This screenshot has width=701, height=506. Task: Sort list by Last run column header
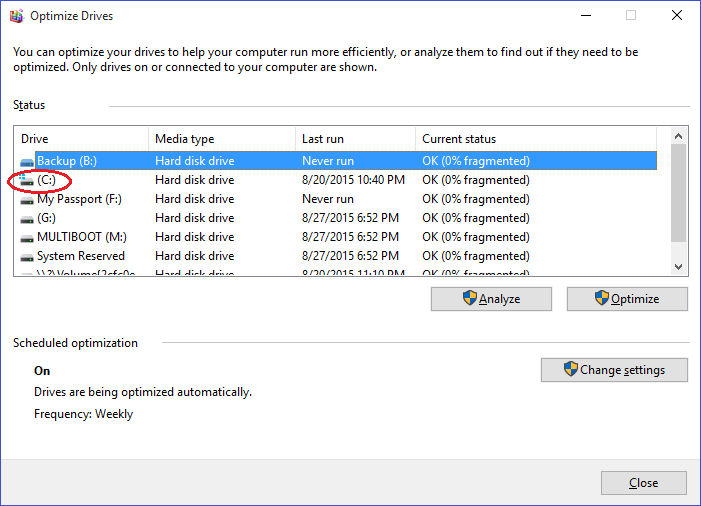tap(355, 139)
